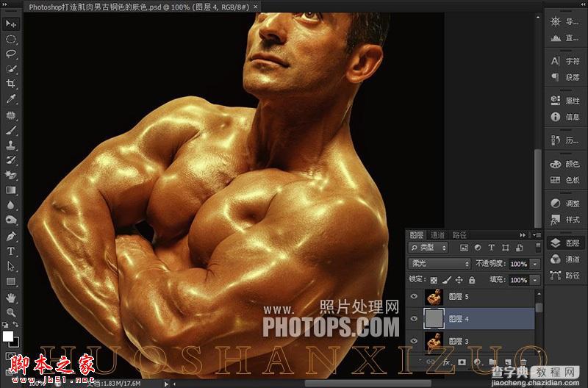Toggle lock transparent pixels
The height and width of the screenshot is (388, 588).
pyautogui.click(x=434, y=280)
